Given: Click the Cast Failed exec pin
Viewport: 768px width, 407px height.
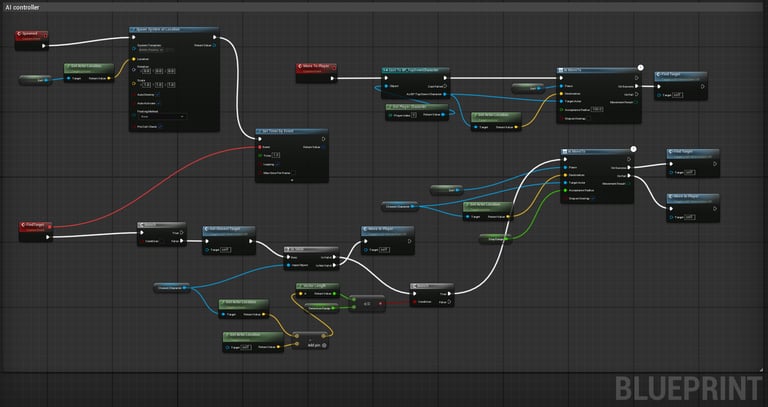Looking at the screenshot, I should [x=445, y=86].
